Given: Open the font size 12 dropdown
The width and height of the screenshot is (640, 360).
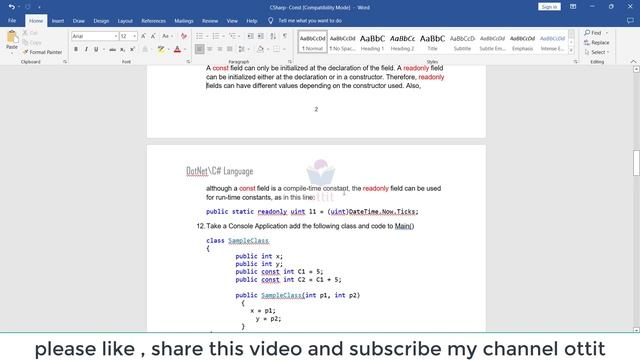Looking at the screenshot, I should pos(135,36).
